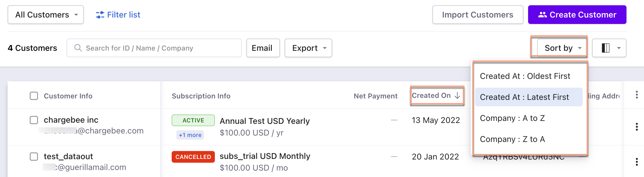Viewport: 644px width, 177px height.
Task: Select Company : A to Z option
Action: click(x=512, y=118)
